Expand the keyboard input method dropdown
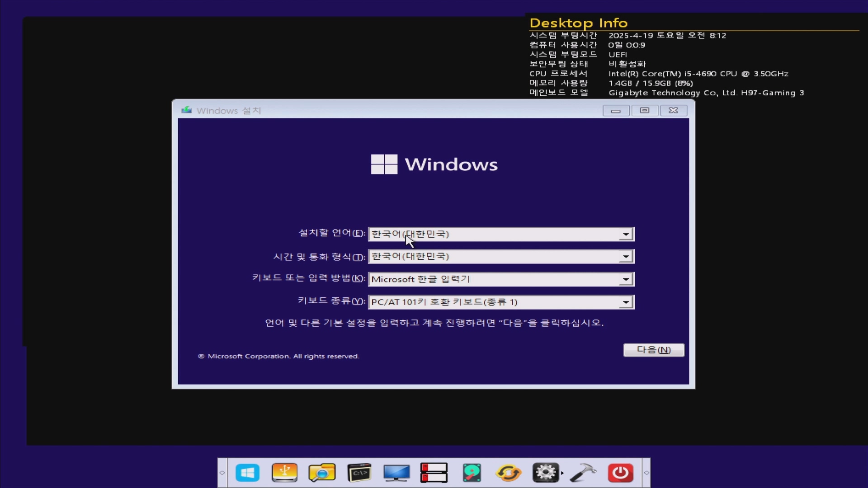The width and height of the screenshot is (868, 488). pyautogui.click(x=626, y=279)
